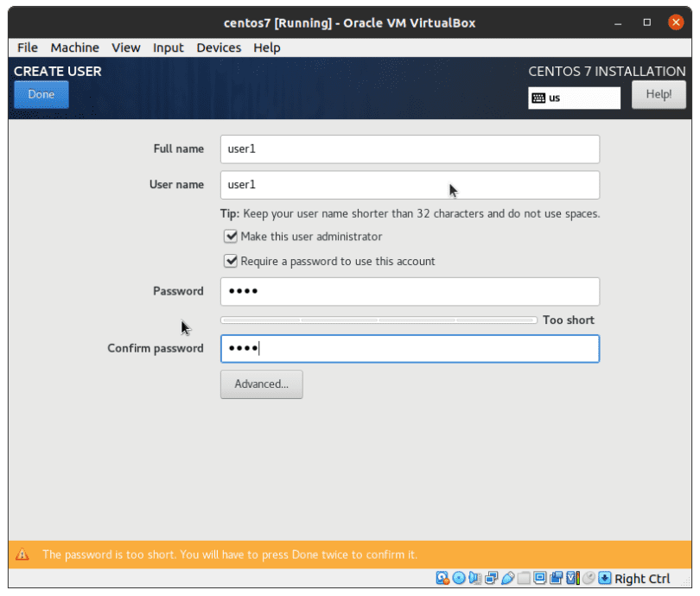Open the us keyboard layout selector
The height and width of the screenshot is (596, 700).
pos(574,98)
